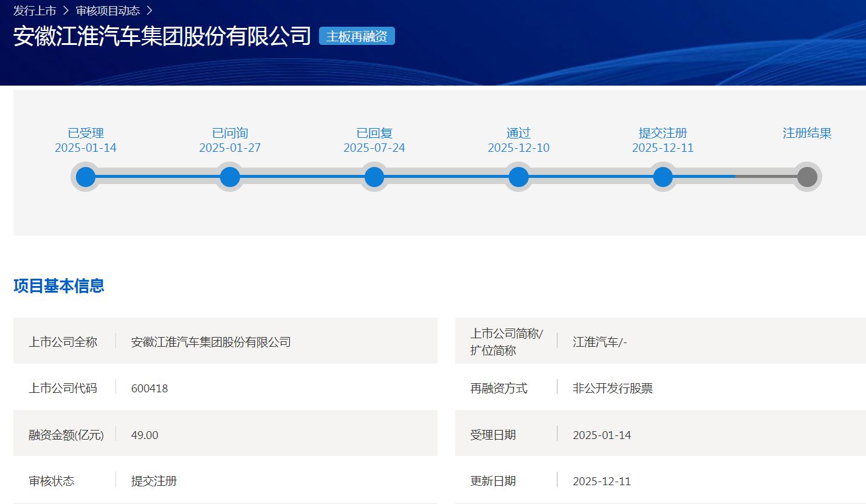Click the financing amount value 49.00
Viewport: 866px width, 504px height.
click(145, 435)
